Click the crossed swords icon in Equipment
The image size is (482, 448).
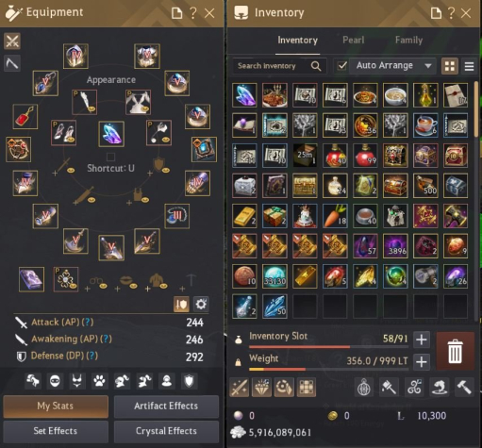point(12,41)
